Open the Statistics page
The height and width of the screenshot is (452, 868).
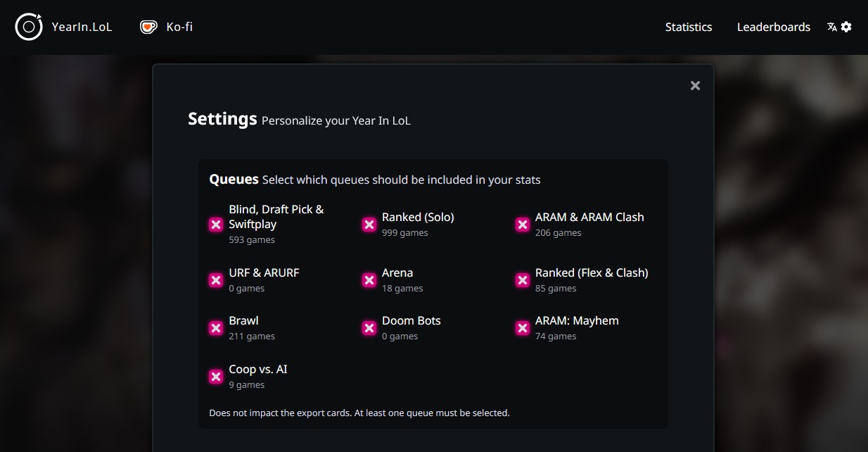(688, 27)
